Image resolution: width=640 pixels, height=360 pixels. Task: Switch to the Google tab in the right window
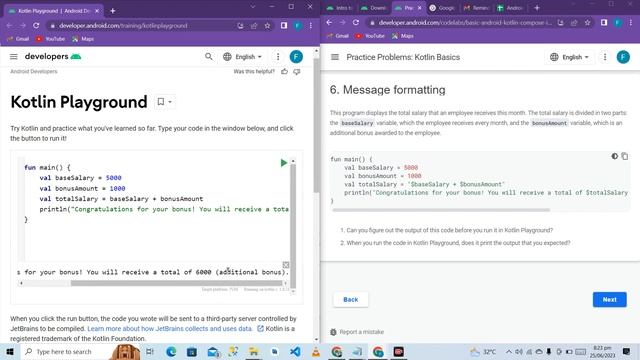(x=442, y=8)
